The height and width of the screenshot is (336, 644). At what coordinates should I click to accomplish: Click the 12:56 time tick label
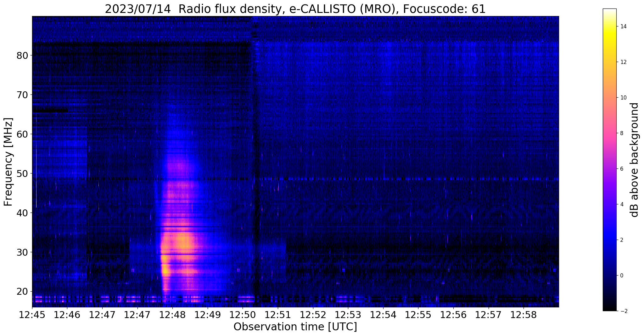tap(453, 315)
